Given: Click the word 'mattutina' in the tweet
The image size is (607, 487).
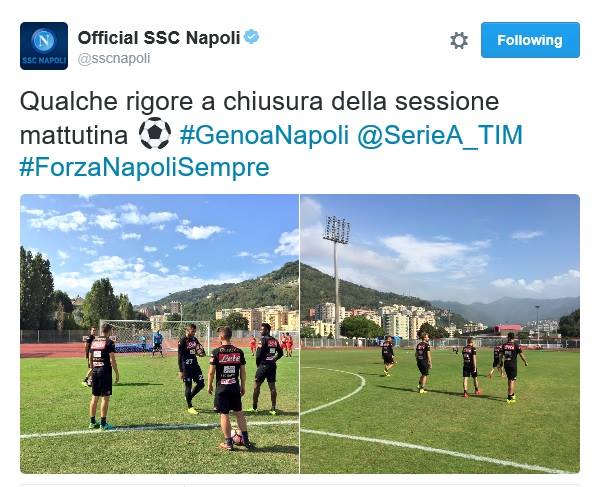Looking at the screenshot, I should (x=74, y=135).
